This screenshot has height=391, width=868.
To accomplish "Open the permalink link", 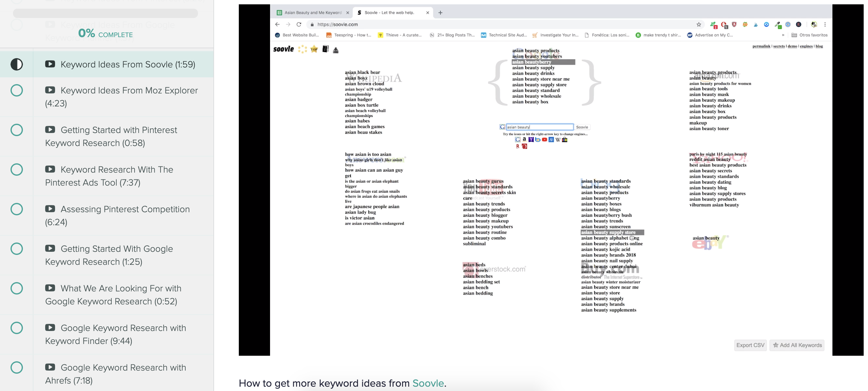I will point(761,46).
